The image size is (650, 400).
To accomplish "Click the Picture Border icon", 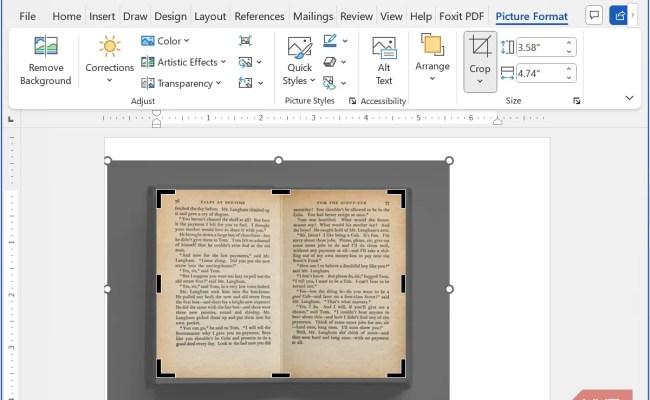I will [x=330, y=41].
